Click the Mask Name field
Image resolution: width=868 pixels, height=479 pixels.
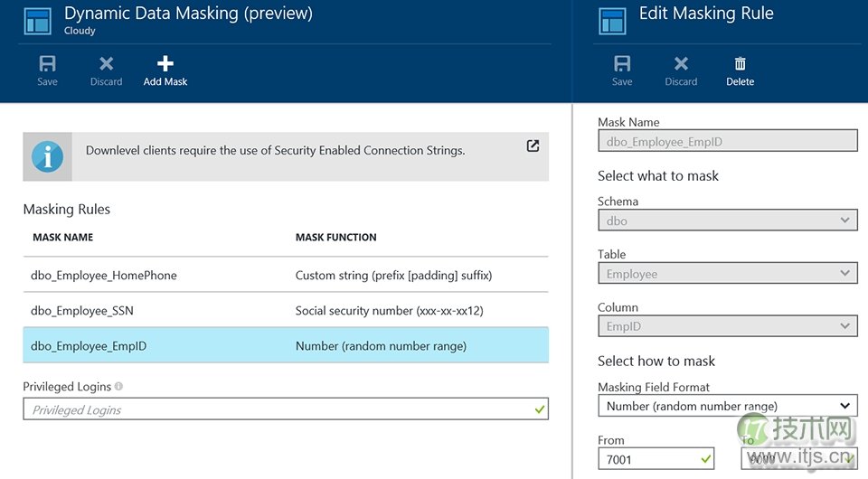727,141
